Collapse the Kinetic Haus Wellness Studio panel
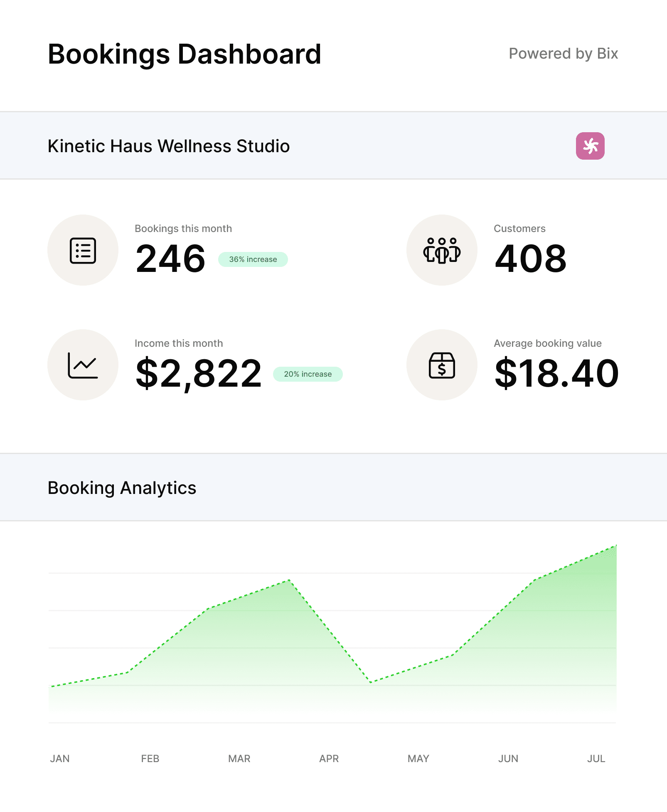Viewport: 667px width, 812px height. click(x=168, y=146)
